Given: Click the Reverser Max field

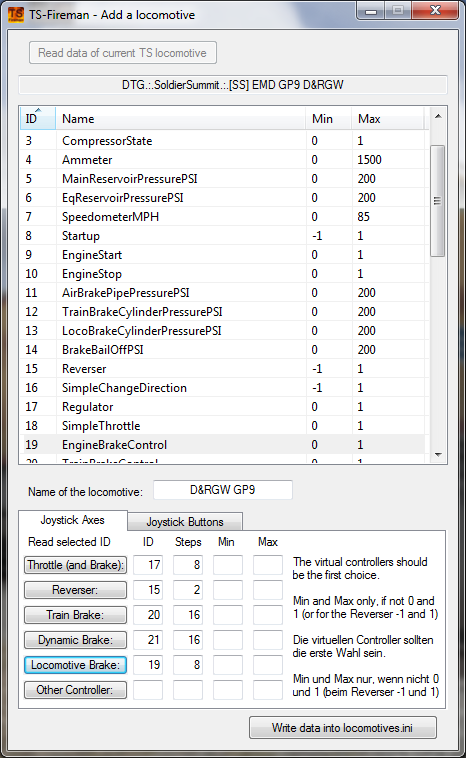Looking at the screenshot, I should coord(268,590).
